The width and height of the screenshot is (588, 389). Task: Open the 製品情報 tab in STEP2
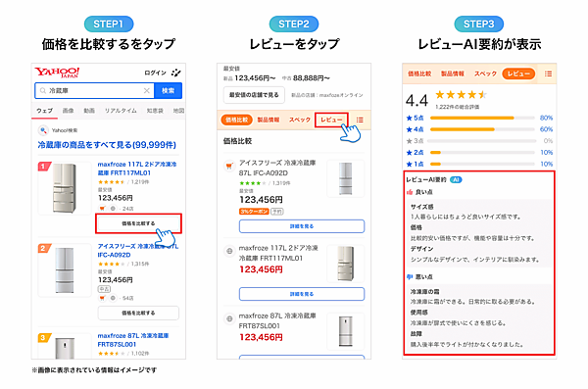269,120
